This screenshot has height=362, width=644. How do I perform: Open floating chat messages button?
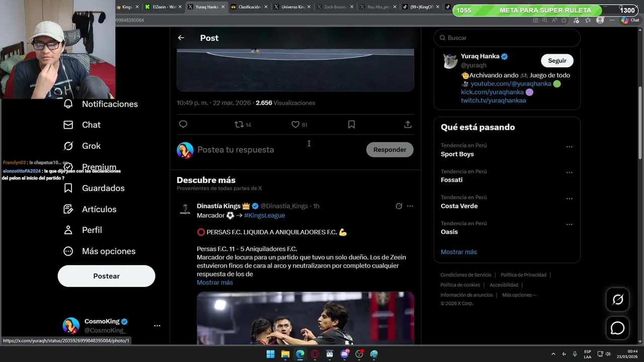pos(617,328)
